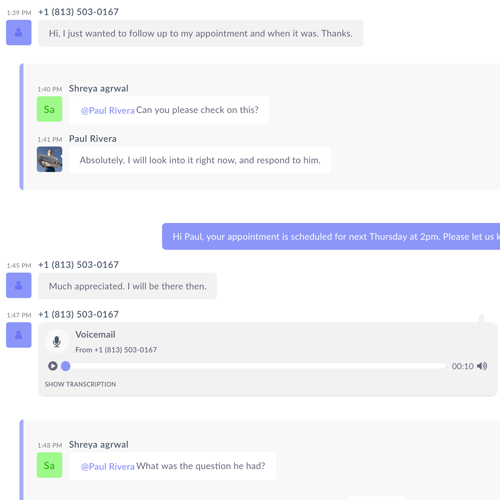
Task: Select the blue outgoing appointment message bubble
Action: pos(331,236)
